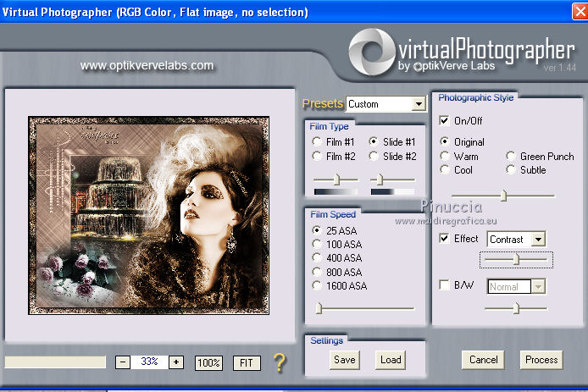Choose 1600 ASA film speed
The image size is (588, 392).
coord(317,285)
